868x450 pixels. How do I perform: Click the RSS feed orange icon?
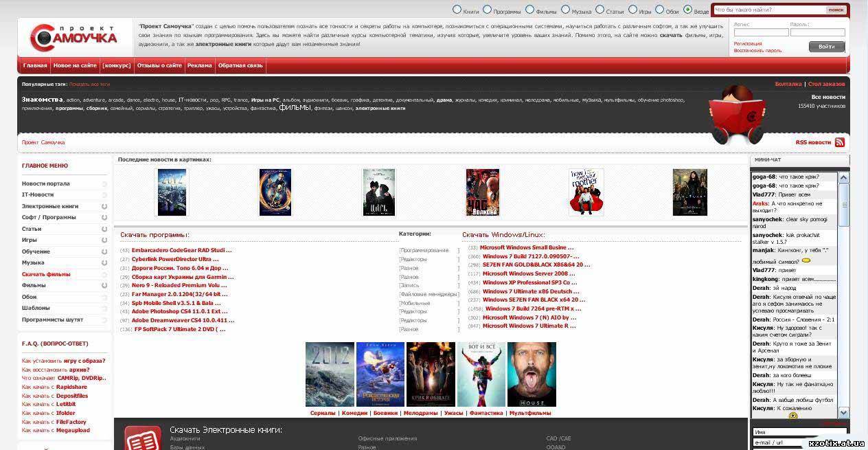coord(839,142)
